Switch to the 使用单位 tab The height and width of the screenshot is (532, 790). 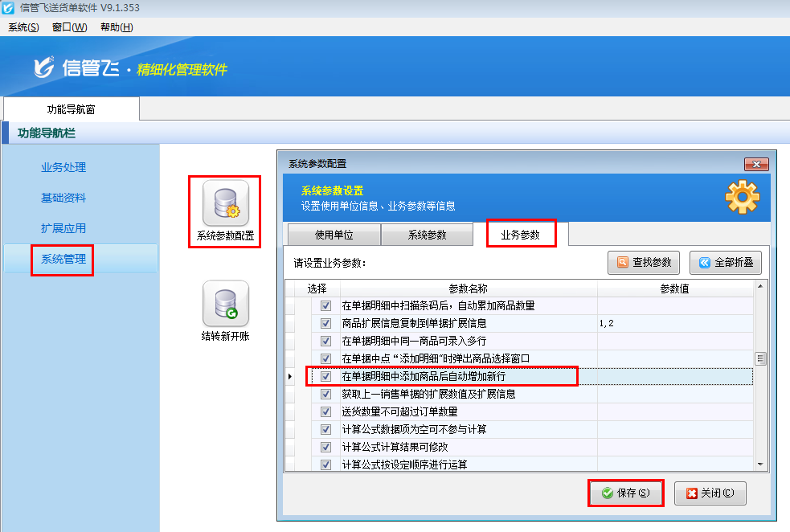pyautogui.click(x=334, y=235)
